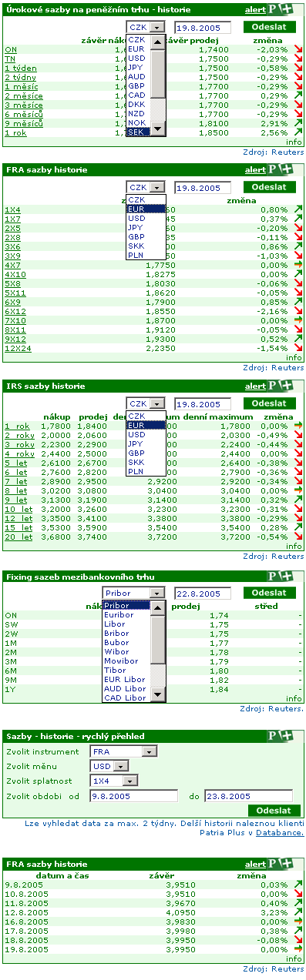Click the P icon in IRS sazby historie header
The height and width of the screenshot is (980, 306).
(274, 386)
